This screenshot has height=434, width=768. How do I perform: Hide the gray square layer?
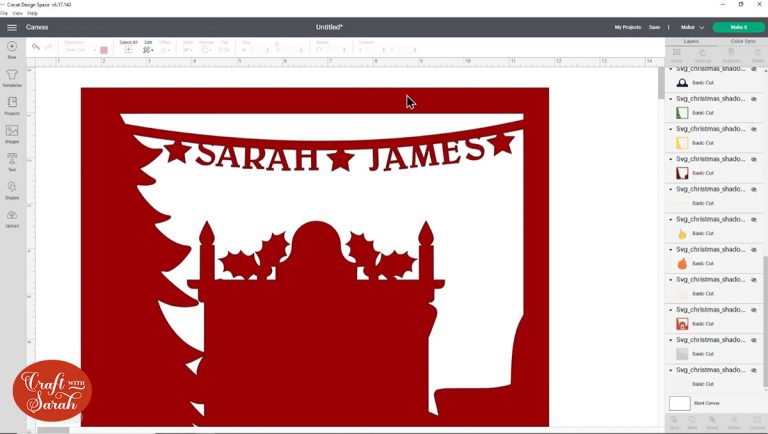754,340
